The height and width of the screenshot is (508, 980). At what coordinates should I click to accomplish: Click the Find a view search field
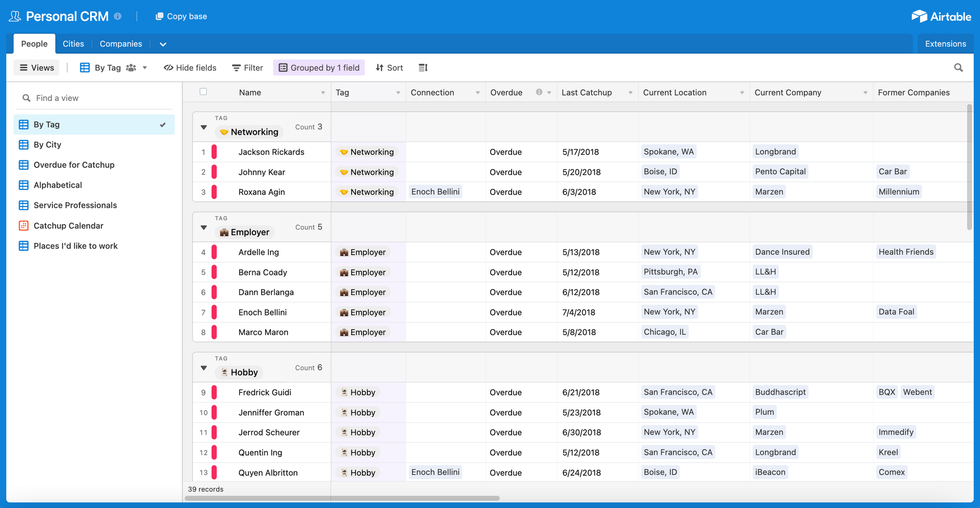tap(94, 98)
